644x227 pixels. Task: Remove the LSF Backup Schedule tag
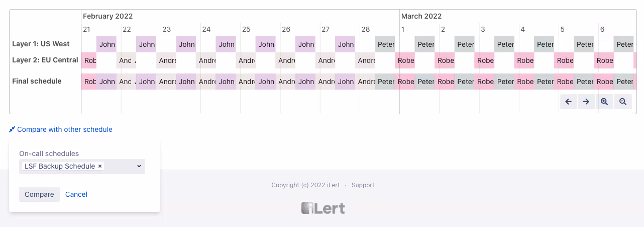coord(100,166)
